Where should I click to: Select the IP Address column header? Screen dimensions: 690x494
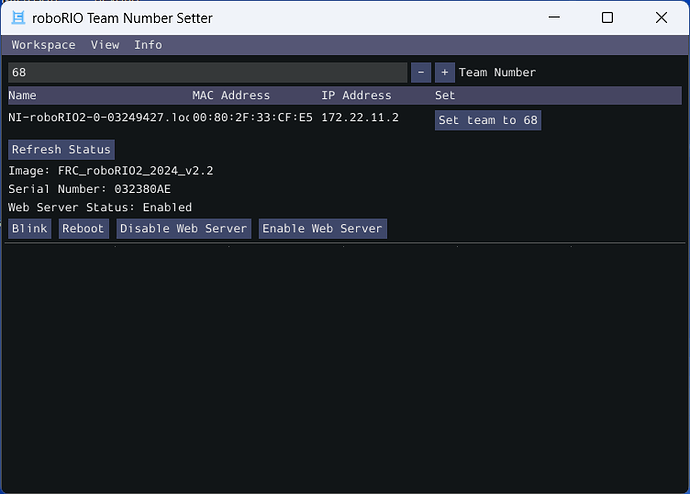(356, 95)
